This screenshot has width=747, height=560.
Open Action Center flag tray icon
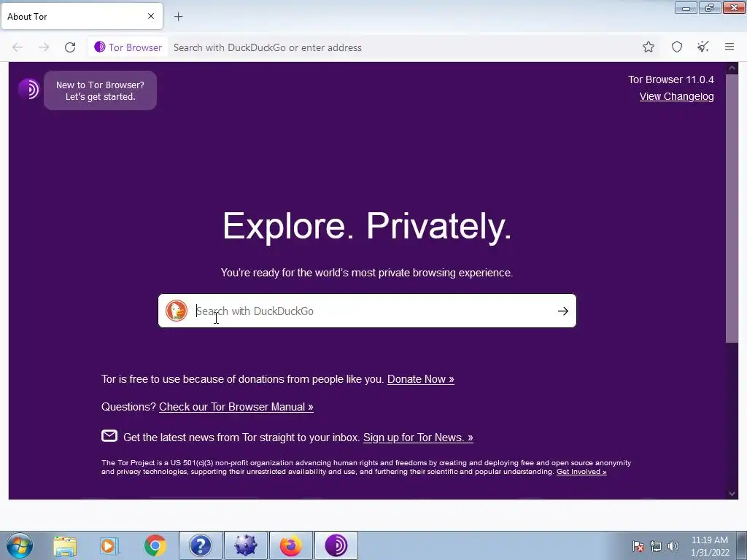[638, 546]
